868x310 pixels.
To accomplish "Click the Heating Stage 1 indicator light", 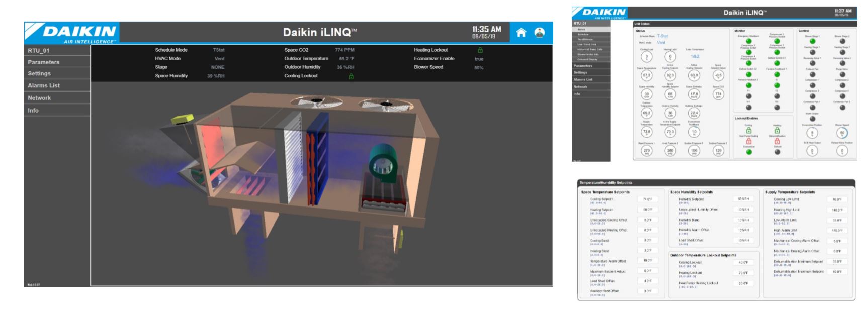I will (x=812, y=52).
